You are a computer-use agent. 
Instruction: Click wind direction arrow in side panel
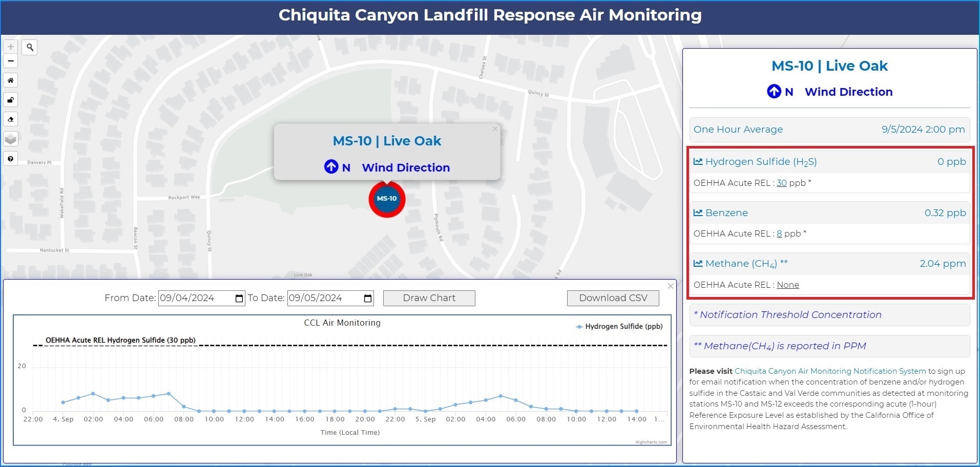coord(774,91)
